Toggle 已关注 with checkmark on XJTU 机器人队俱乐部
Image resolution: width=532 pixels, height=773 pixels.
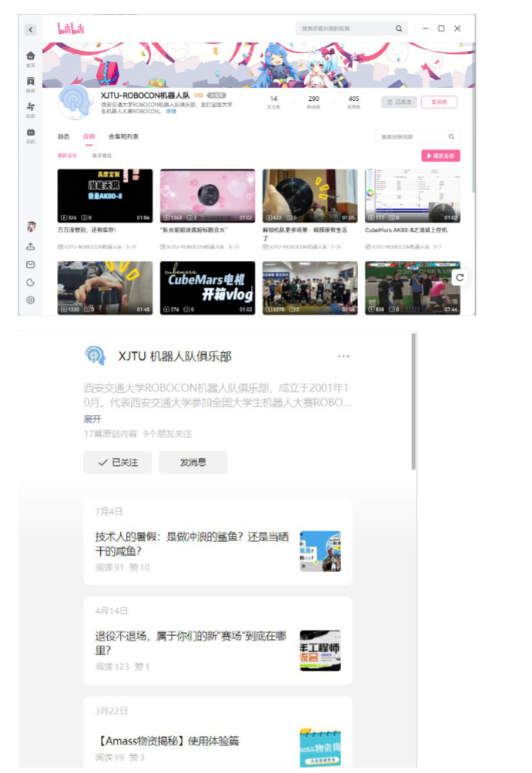(118, 463)
